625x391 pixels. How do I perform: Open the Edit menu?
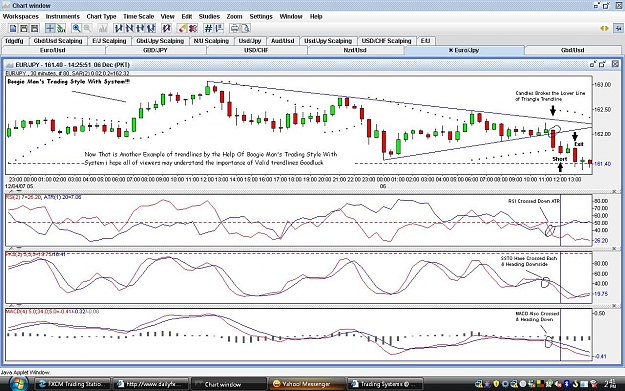(187, 16)
